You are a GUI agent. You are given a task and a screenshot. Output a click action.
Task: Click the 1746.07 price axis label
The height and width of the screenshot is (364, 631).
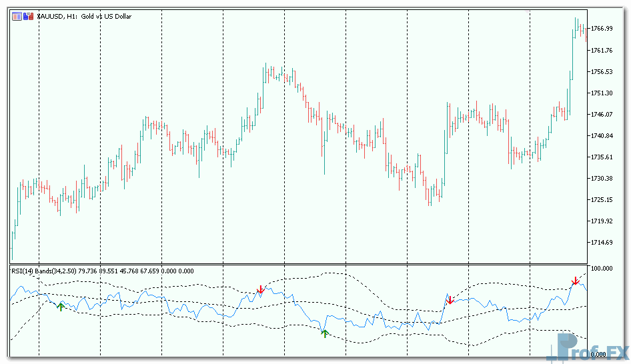tap(602, 115)
